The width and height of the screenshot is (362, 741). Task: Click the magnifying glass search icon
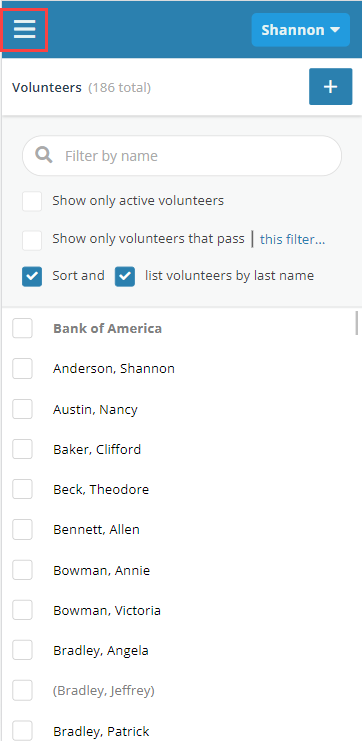tap(44, 155)
